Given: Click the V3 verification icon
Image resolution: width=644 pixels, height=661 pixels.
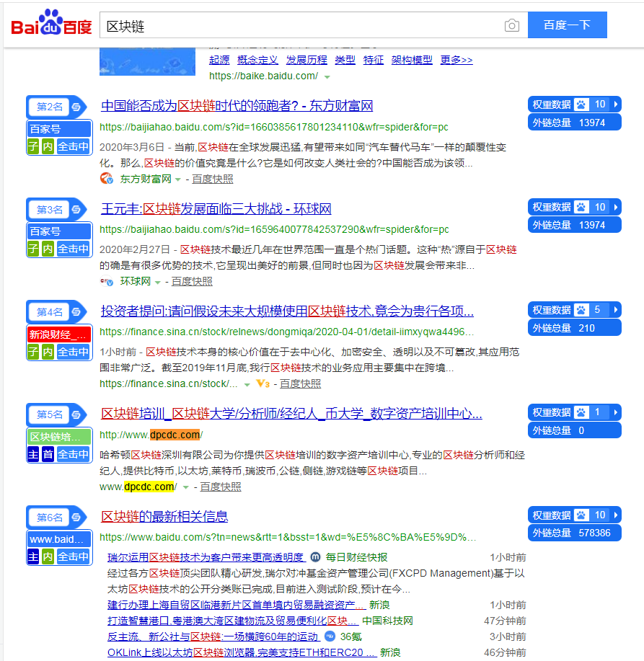Looking at the screenshot, I should (263, 383).
